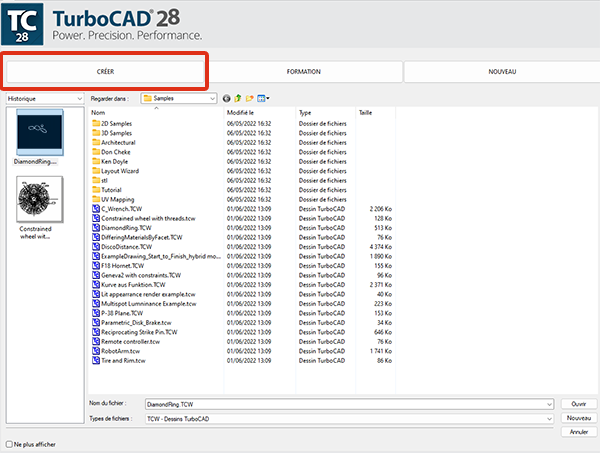
Task: Select the Constrained wheel thumbnail
Action: coord(39,199)
